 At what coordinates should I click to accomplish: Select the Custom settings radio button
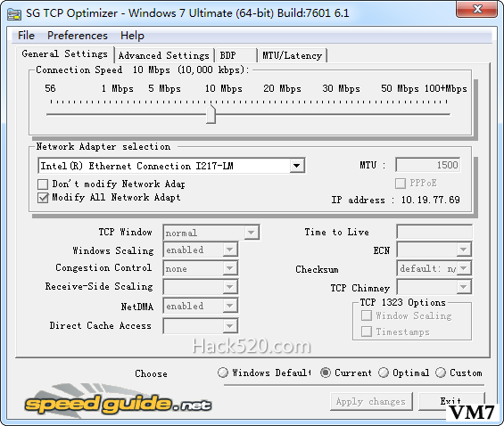point(441,373)
